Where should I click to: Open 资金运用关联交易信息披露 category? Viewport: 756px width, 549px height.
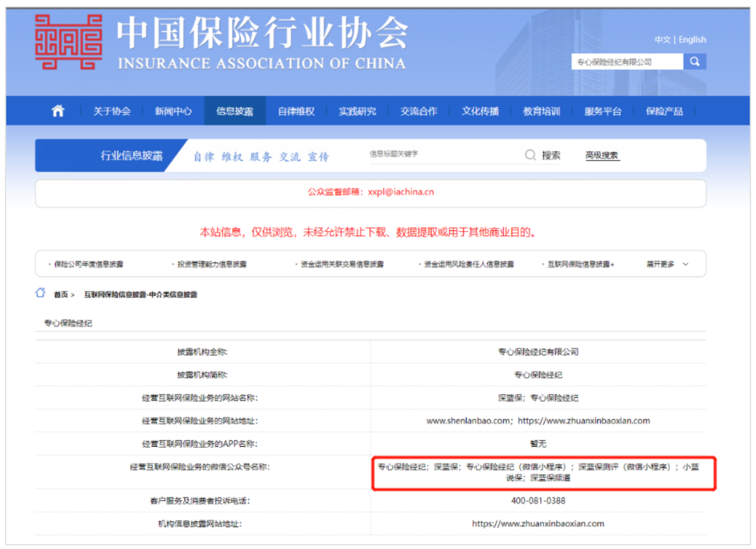pyautogui.click(x=342, y=265)
